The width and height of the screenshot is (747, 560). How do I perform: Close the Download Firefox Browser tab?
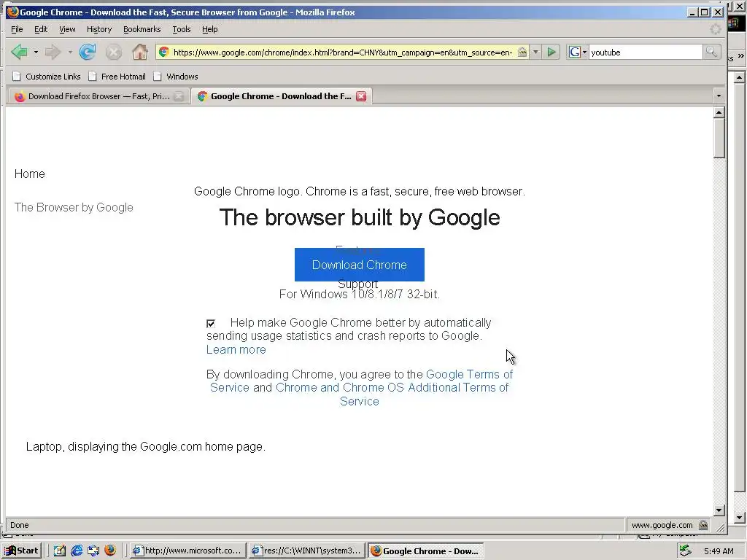(179, 96)
